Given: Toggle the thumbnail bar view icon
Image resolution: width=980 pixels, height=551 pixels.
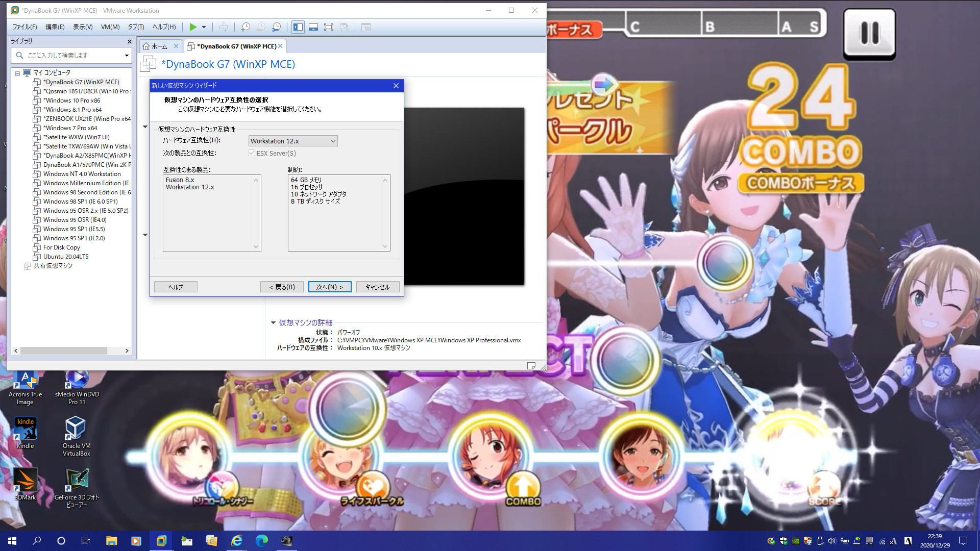Looking at the screenshot, I should (x=313, y=27).
